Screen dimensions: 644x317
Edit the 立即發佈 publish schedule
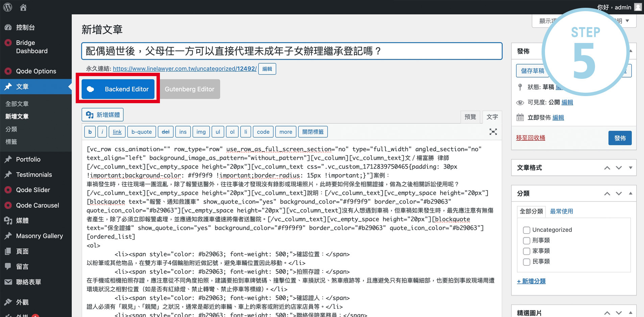click(x=558, y=117)
